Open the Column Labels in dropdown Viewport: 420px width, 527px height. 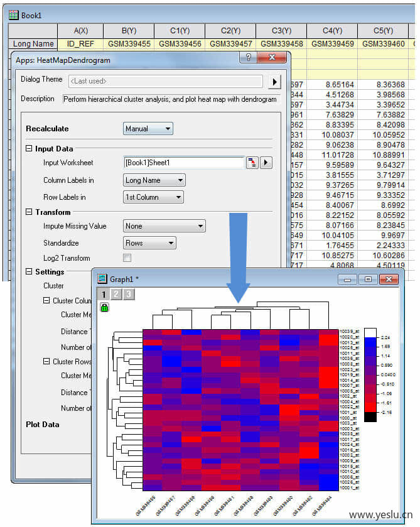154,180
